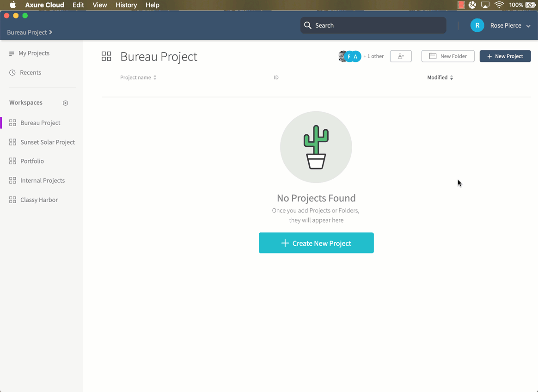
Task: Open the View menu
Action: (100, 5)
